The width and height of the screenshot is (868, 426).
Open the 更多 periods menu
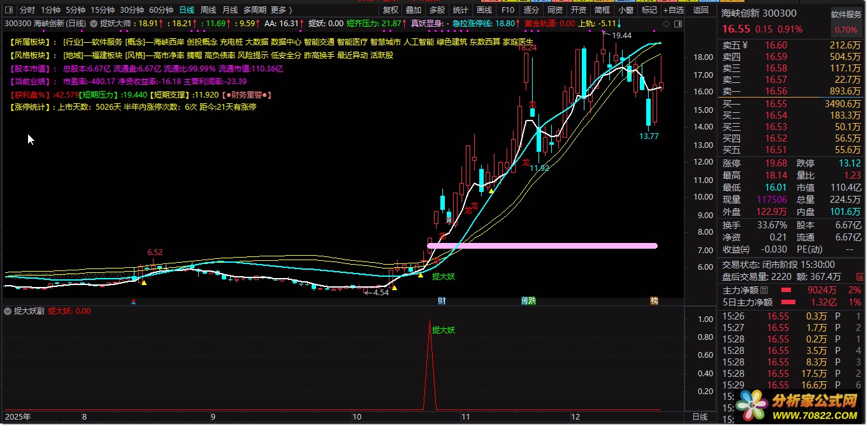(x=281, y=10)
